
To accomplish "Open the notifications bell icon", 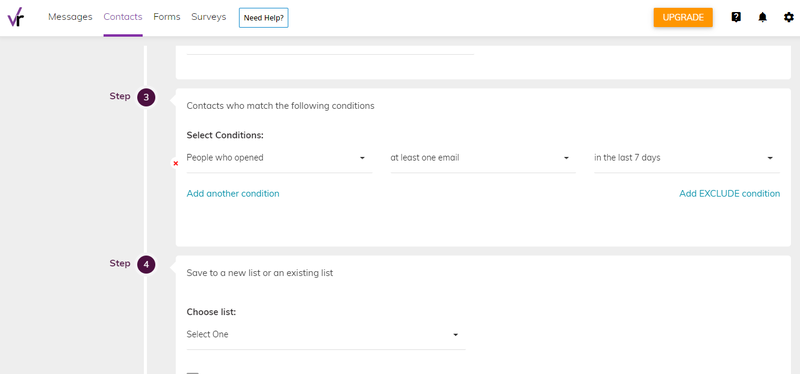I will (x=762, y=17).
